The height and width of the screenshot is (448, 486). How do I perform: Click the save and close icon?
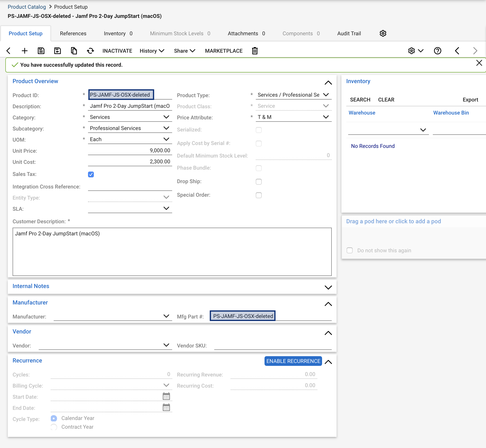point(58,51)
